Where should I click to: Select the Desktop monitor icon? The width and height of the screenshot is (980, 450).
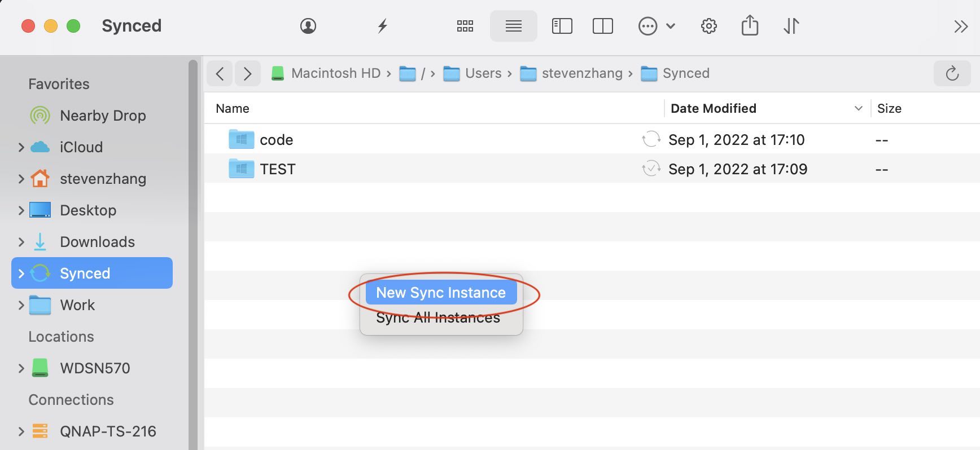pos(40,210)
